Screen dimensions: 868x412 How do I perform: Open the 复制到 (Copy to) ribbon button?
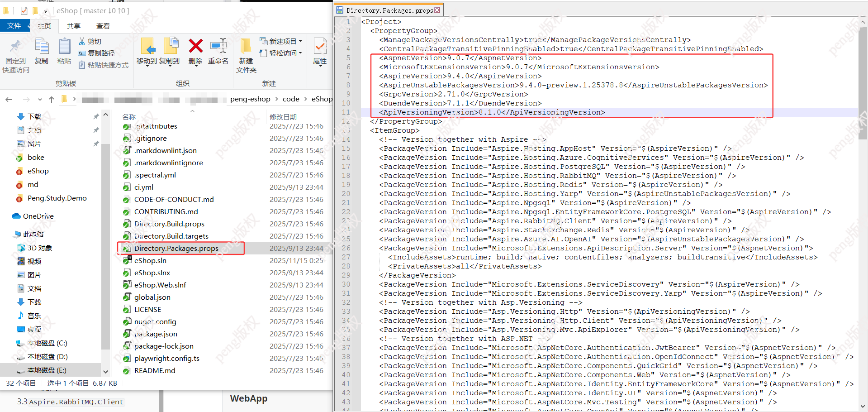[x=170, y=51]
